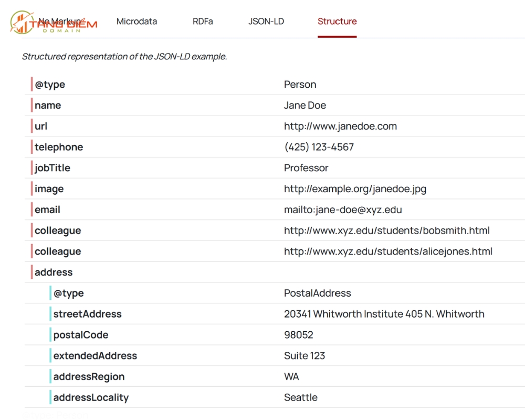Click the url property label
525x420 pixels.
pyautogui.click(x=41, y=127)
